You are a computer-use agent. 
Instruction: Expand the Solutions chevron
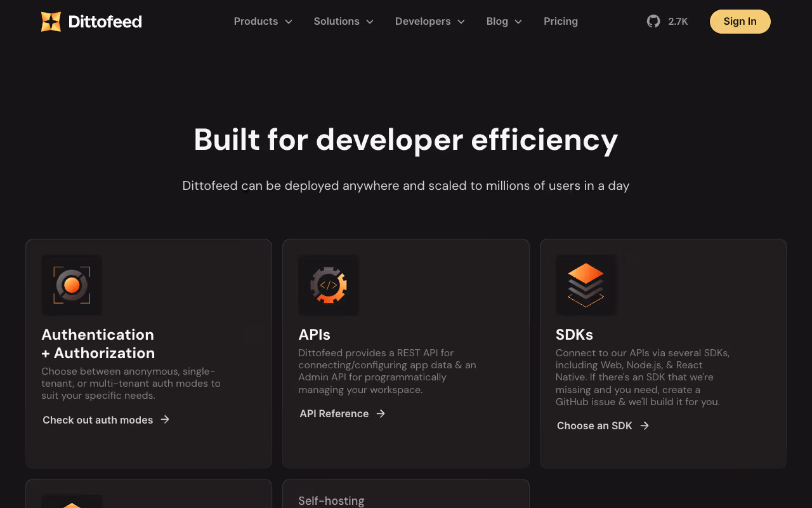click(370, 22)
